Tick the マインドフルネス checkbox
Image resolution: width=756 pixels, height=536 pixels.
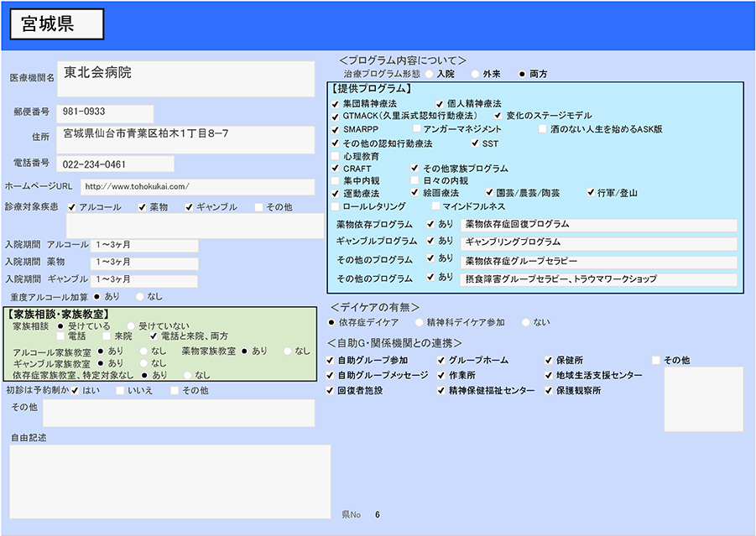pyautogui.click(x=435, y=206)
